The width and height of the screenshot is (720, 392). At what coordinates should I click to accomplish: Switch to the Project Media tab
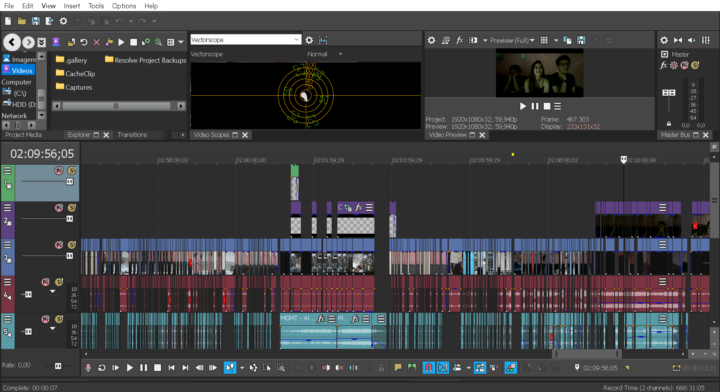23,135
